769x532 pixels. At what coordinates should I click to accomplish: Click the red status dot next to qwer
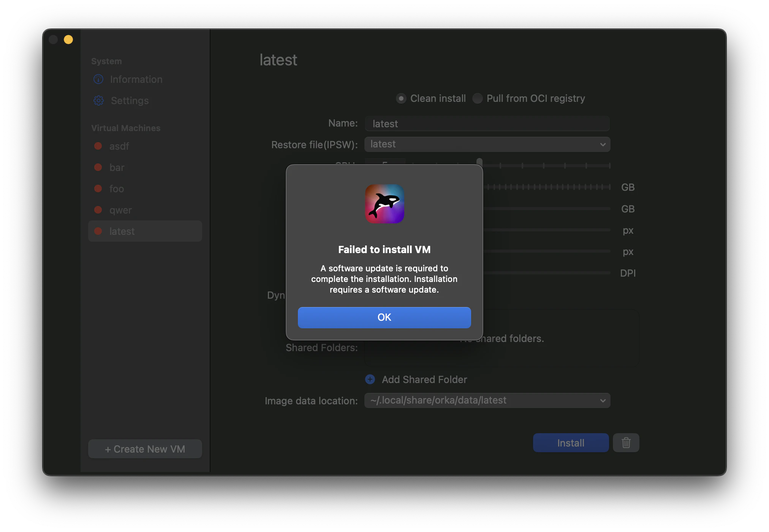(x=98, y=210)
